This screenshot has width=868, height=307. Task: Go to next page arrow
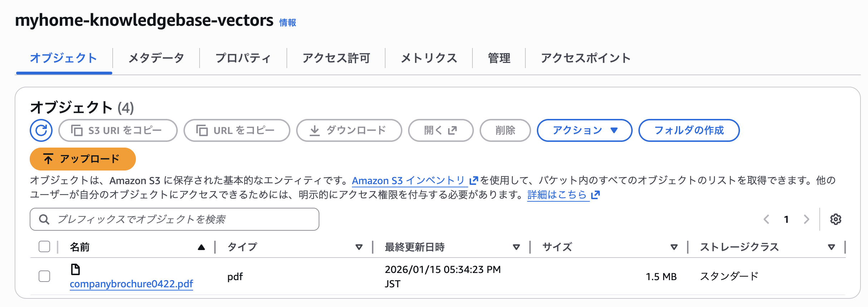pyautogui.click(x=806, y=219)
